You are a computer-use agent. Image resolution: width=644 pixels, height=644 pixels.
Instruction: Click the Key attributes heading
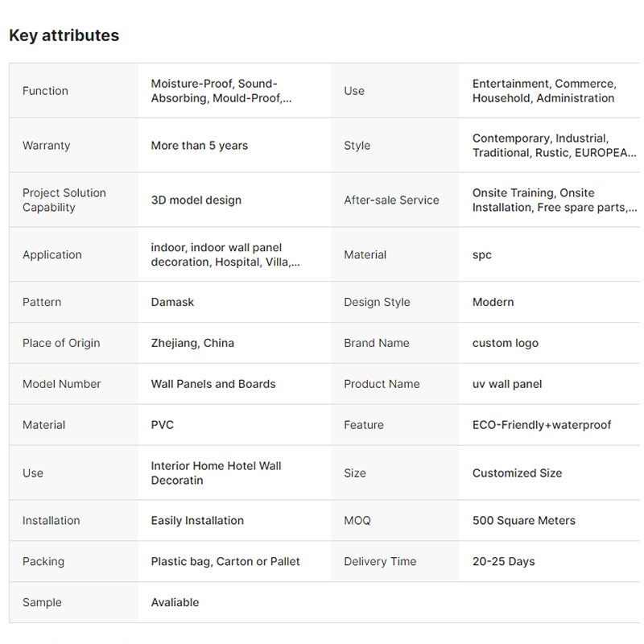pyautogui.click(x=64, y=35)
